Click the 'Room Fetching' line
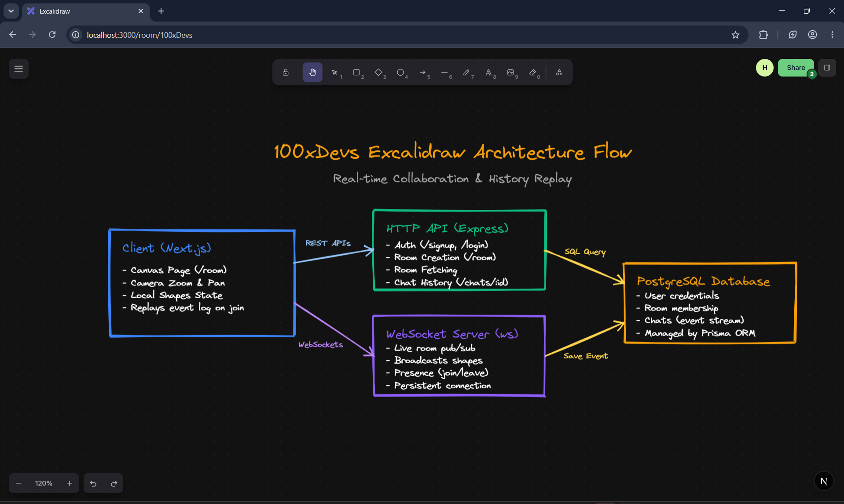 [422, 270]
